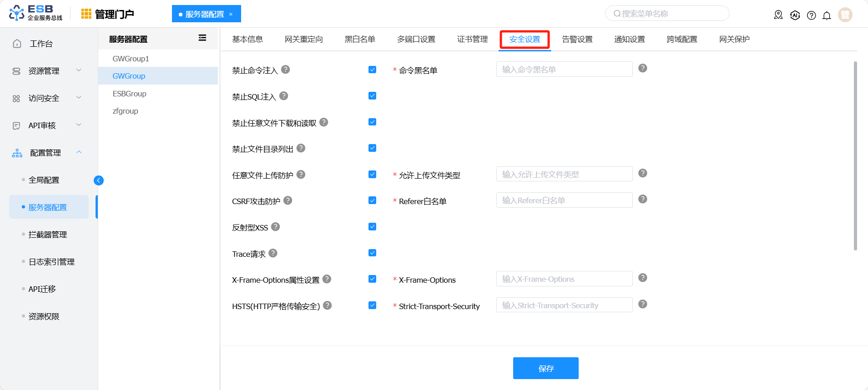This screenshot has width=868, height=390.
Task: Click the help question mark in header
Action: click(811, 15)
